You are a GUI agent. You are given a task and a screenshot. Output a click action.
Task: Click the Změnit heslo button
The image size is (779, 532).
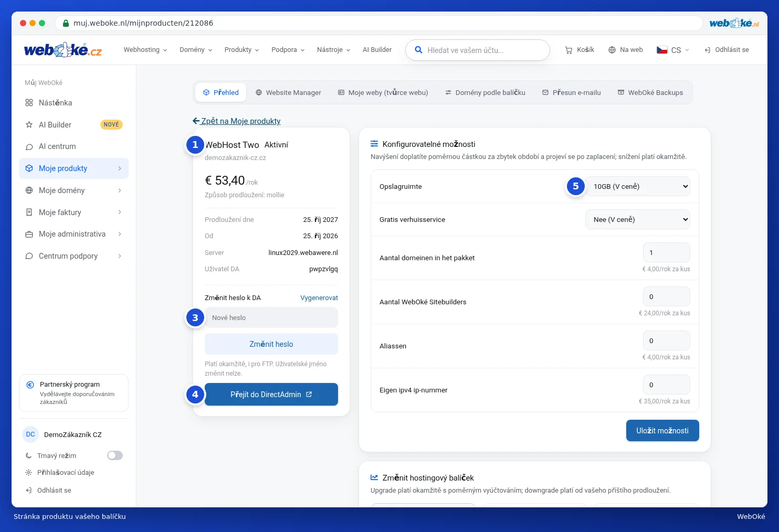(x=271, y=344)
